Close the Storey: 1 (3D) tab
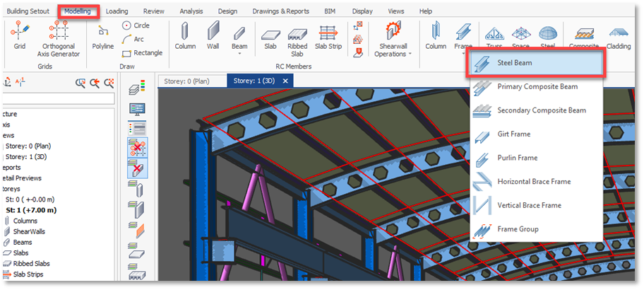 pos(285,81)
